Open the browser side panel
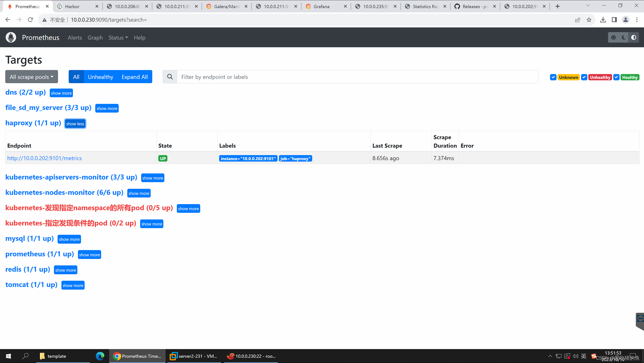The image size is (644, 363). (x=614, y=20)
